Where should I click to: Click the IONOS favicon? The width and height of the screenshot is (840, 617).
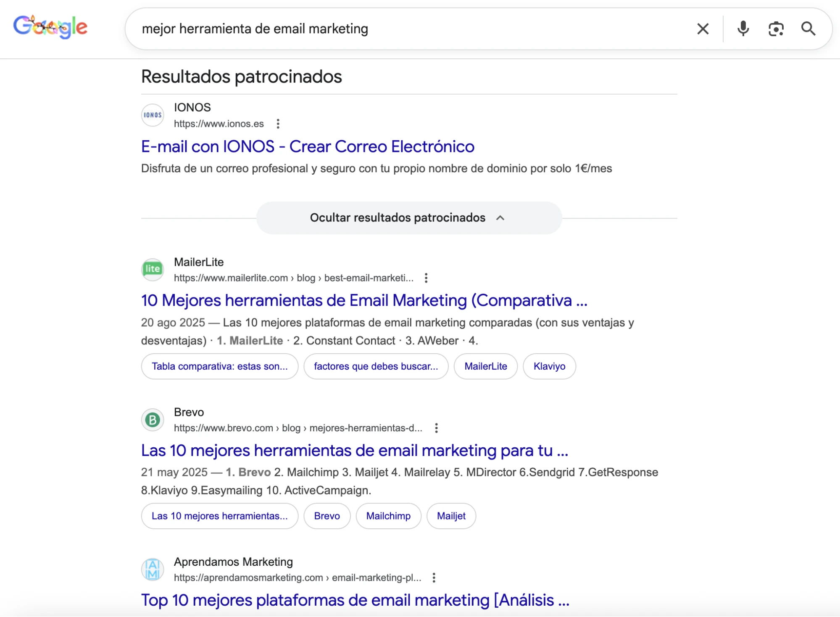click(x=153, y=115)
